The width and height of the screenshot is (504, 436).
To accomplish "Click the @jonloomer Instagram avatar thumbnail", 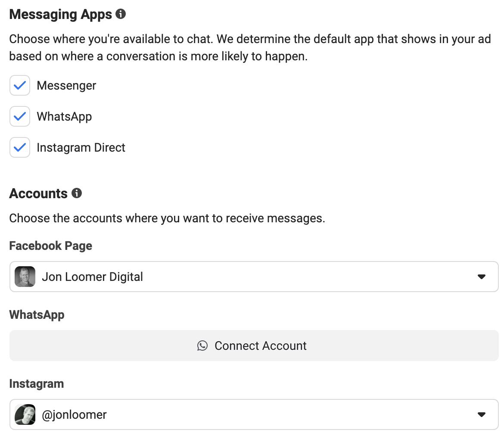I will pos(25,414).
